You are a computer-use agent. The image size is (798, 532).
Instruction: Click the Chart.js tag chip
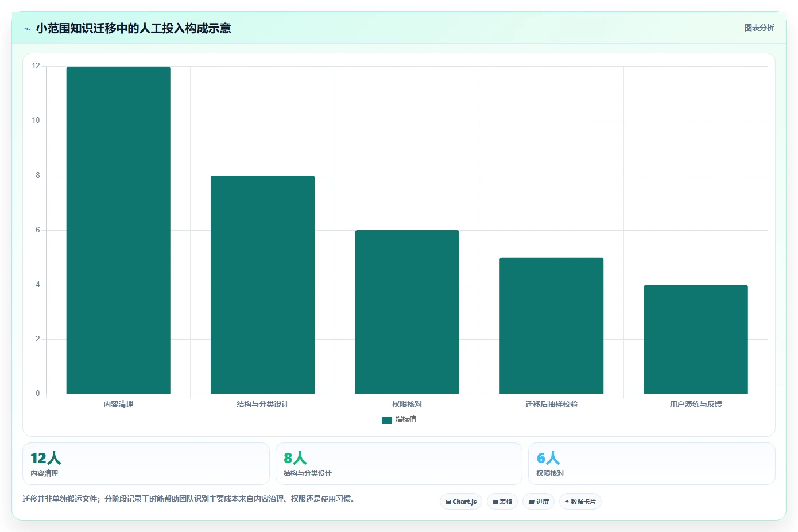tap(461, 502)
